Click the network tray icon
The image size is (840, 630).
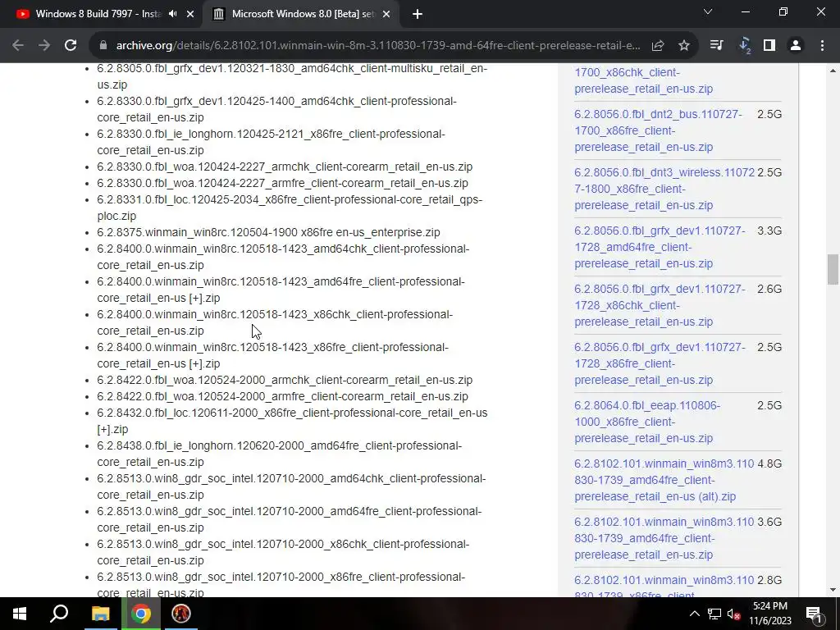pos(714,614)
